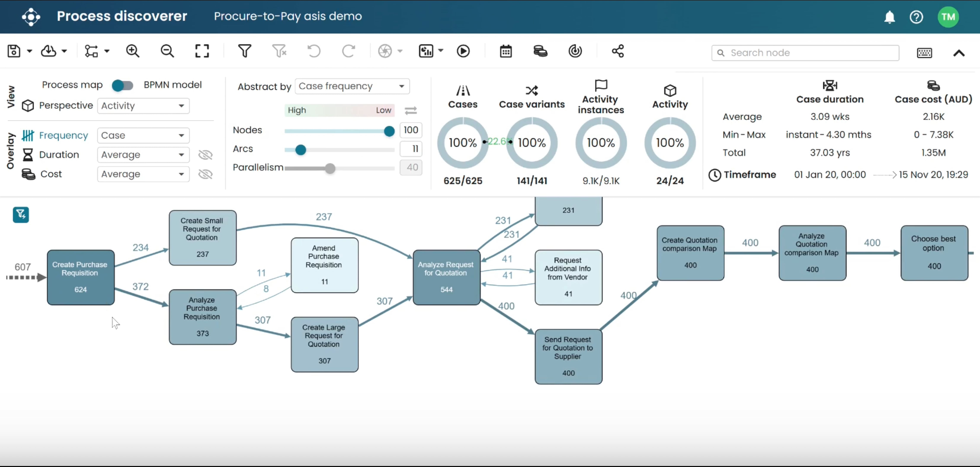Click the fit to screen icon

(x=202, y=51)
